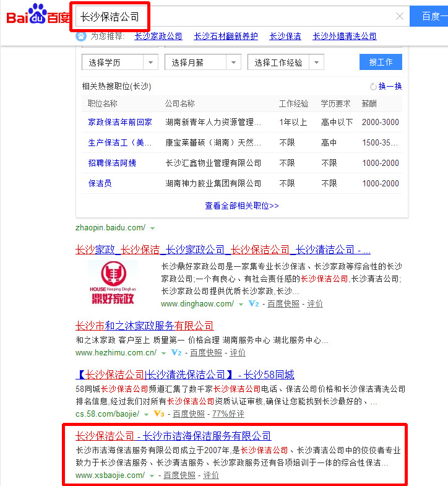
Task: Open the 选择工作经验 dropdown
Action: [x=285, y=63]
